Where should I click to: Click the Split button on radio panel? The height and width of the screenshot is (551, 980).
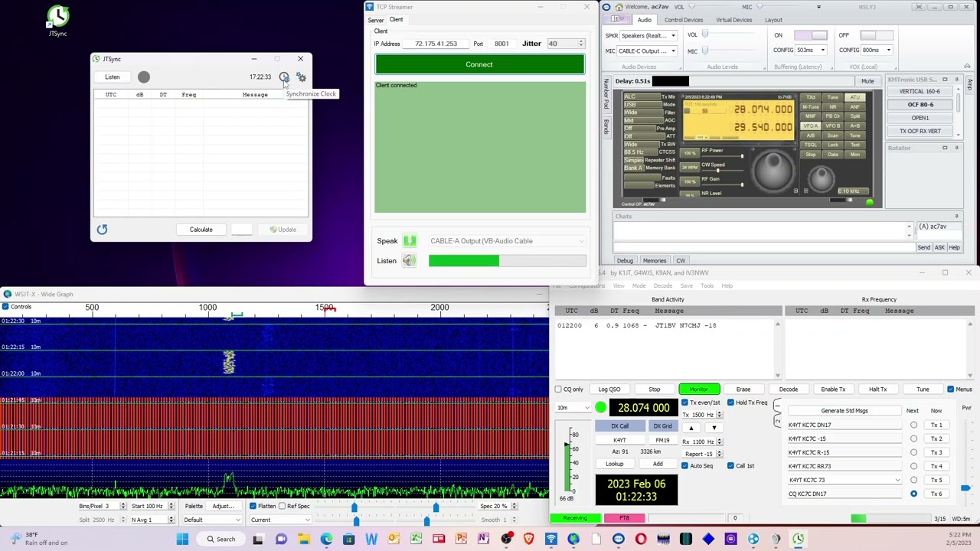854,116
